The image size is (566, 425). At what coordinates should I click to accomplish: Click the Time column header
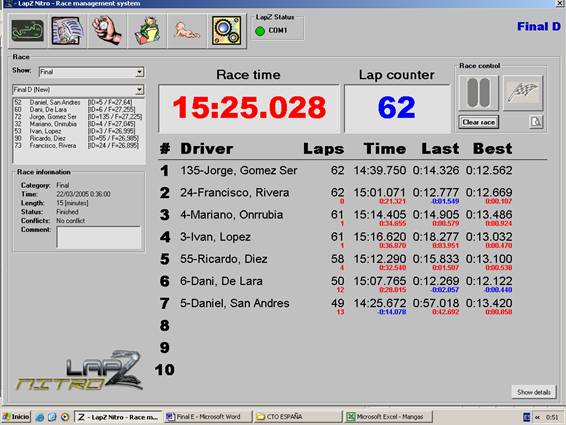385,149
